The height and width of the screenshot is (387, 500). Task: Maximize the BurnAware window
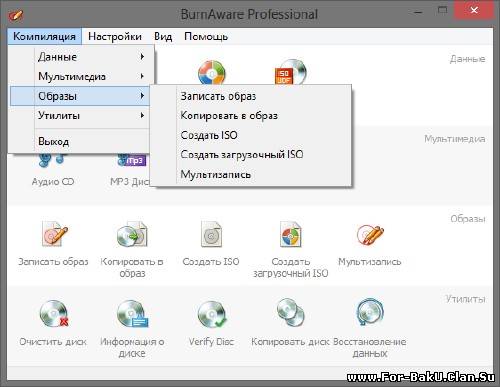click(x=442, y=11)
